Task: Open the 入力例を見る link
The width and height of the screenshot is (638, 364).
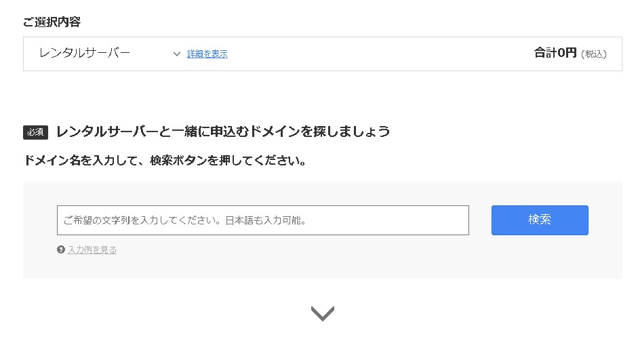Action: pos(92,250)
